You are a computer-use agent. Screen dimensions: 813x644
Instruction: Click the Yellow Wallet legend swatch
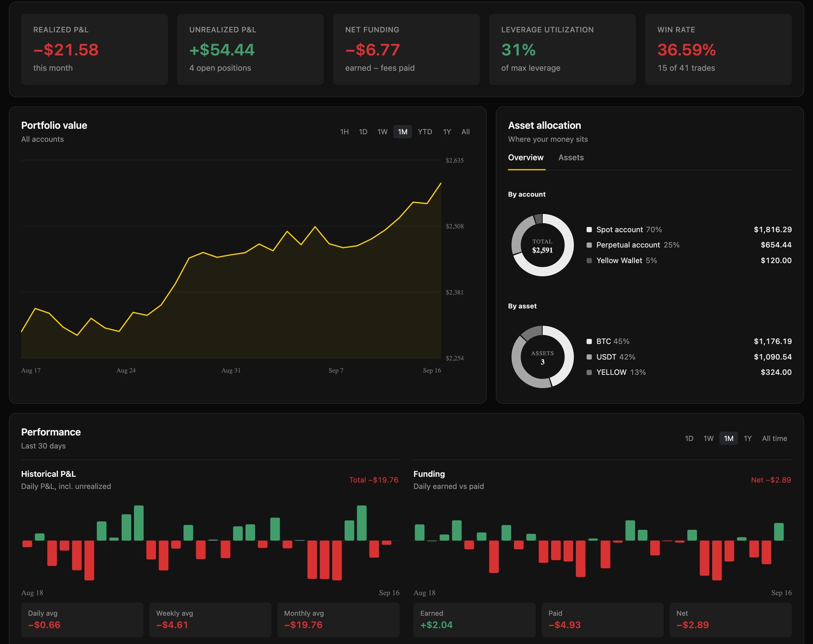[589, 261]
